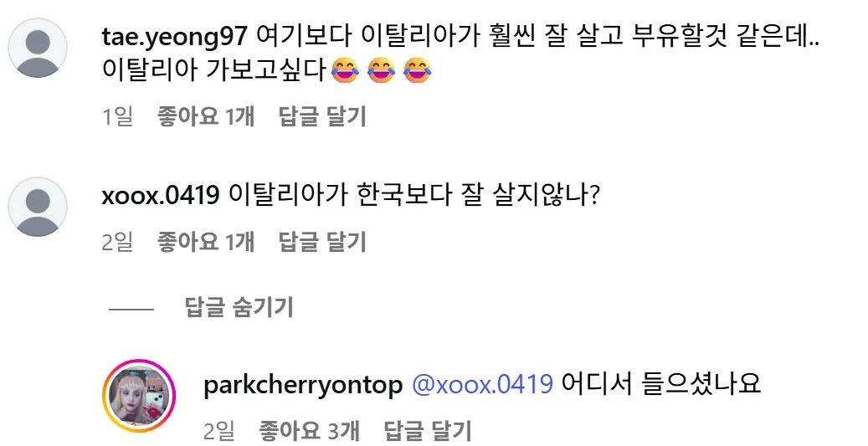Select the comment text 이탈리아가 한국보다 잘 살지않나?
This screenshot has width=868, height=446.
click(414, 195)
